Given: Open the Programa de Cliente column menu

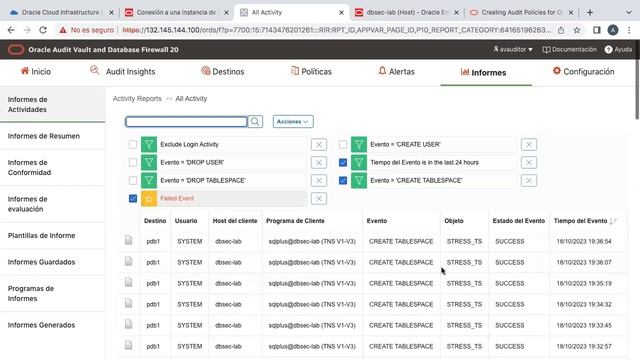Looking at the screenshot, I should pos(295,221).
